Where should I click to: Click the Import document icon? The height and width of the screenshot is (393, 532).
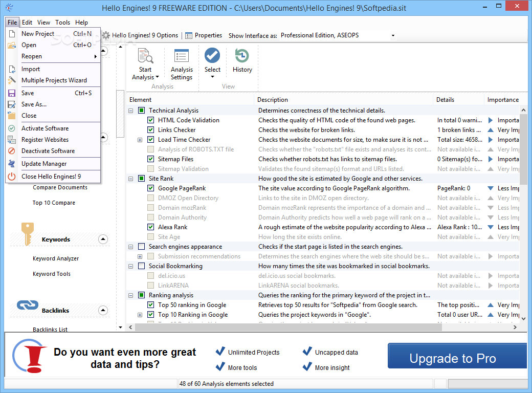click(12, 69)
